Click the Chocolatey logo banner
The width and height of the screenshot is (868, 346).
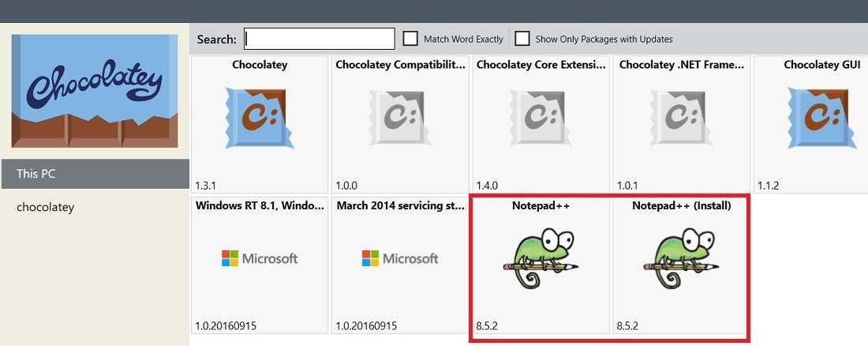[95, 90]
